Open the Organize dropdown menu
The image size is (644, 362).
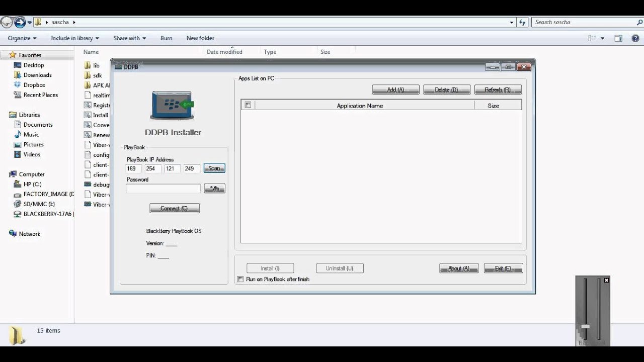tap(22, 38)
